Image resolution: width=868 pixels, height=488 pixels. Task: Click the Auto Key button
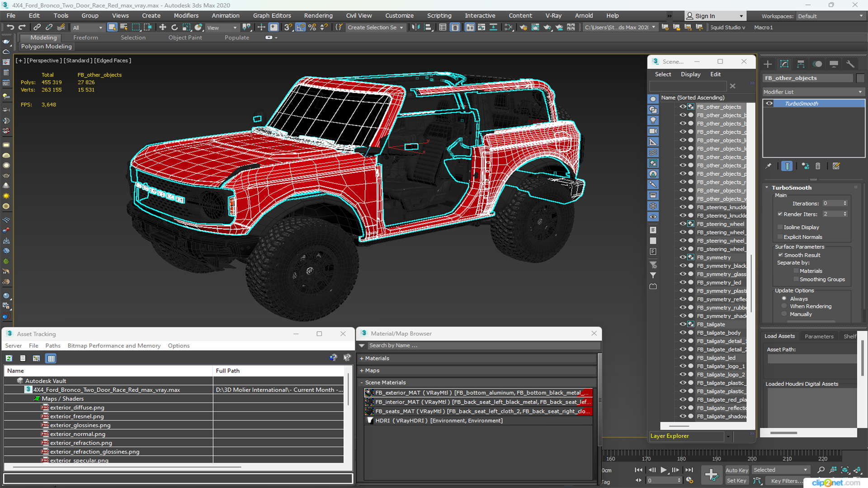[x=737, y=470]
